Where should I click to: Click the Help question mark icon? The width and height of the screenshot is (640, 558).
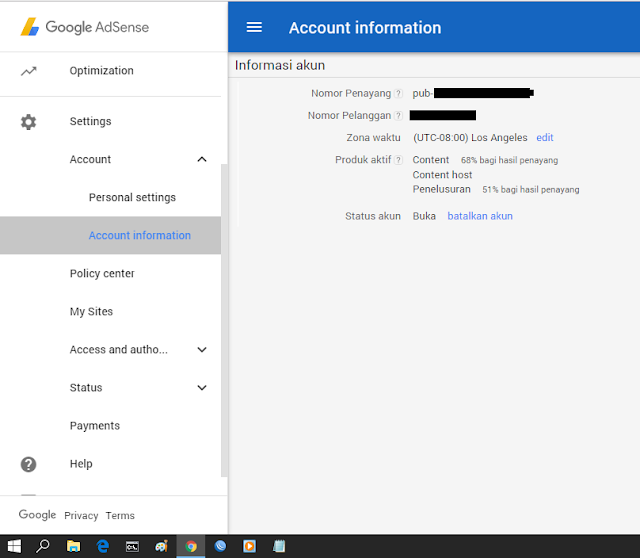(29, 464)
